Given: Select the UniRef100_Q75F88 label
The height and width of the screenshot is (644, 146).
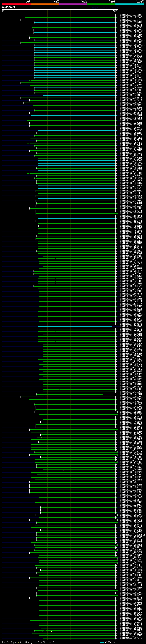Looking at the screenshot, I should pyautogui.click(x=131, y=331).
